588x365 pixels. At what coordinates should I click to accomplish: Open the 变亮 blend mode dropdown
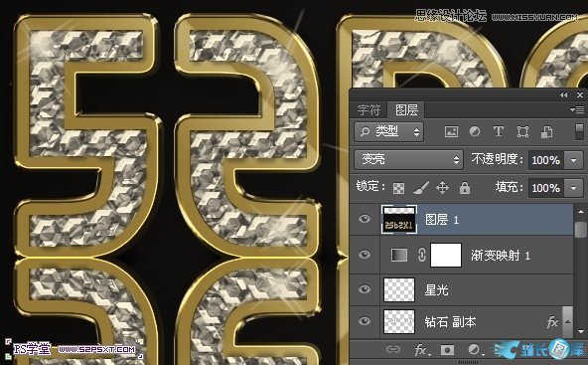click(408, 159)
